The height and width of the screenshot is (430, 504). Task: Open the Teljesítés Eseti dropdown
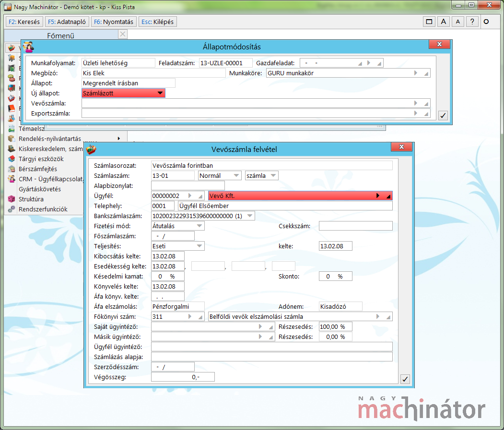pos(199,246)
